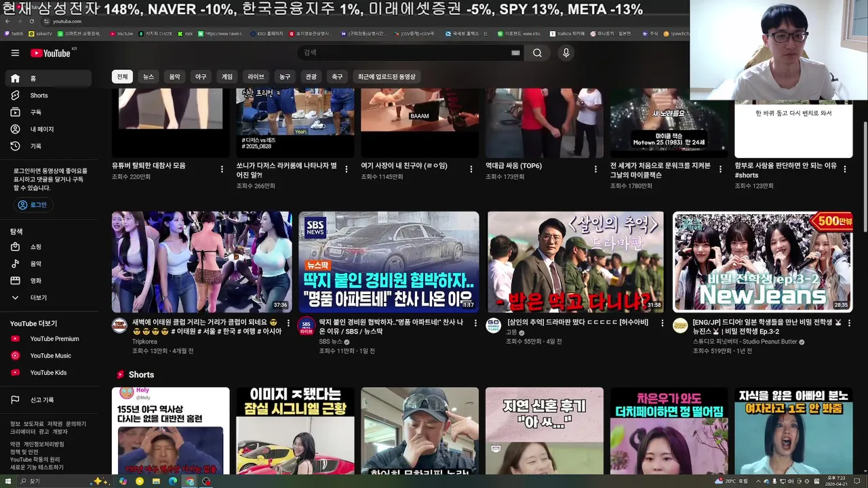868x488 pixels.
Task: Open 쇼핑 under 탐색
Action: [47, 247]
